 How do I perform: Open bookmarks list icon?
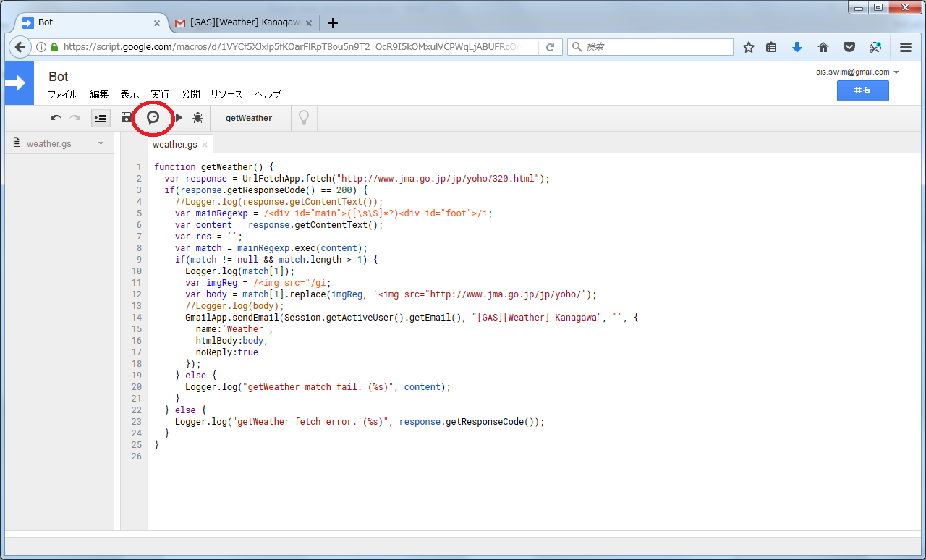pos(771,47)
